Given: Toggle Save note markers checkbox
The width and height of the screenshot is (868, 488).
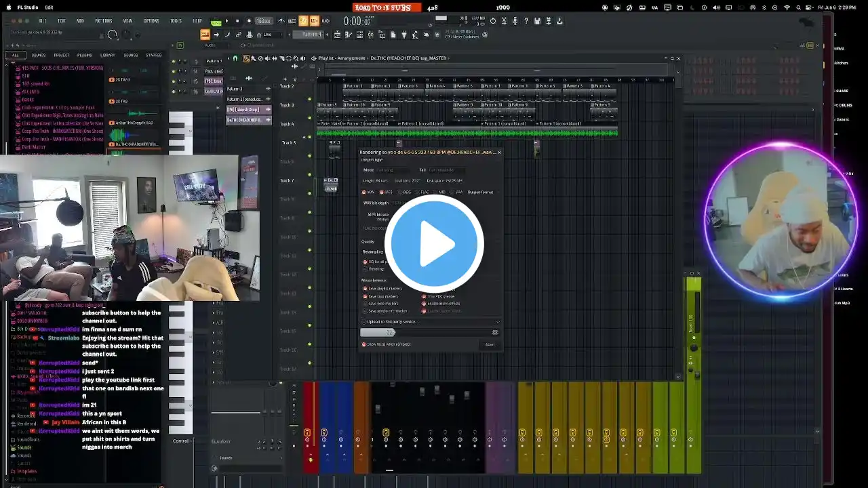Looking at the screenshot, I should 380,304.
